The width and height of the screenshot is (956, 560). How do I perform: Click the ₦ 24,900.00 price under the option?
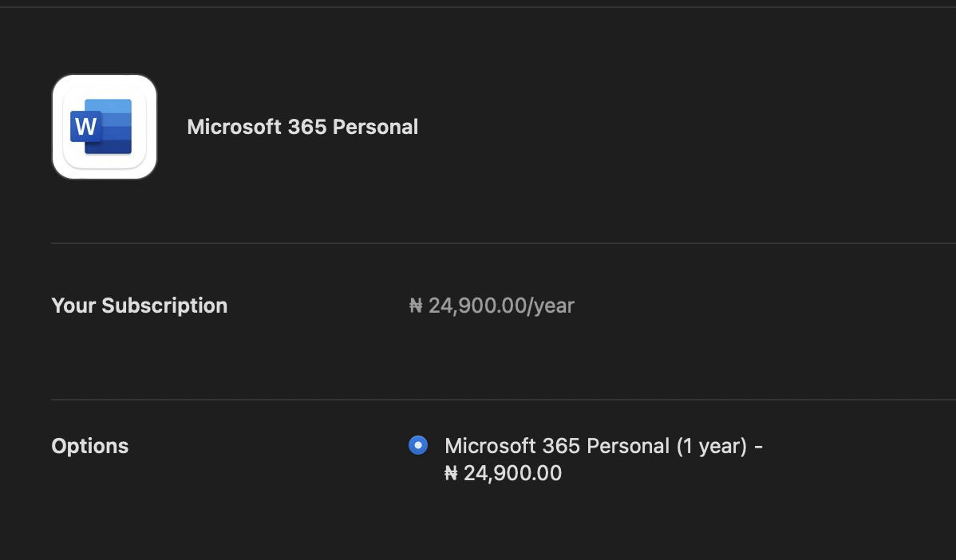pyautogui.click(x=504, y=474)
